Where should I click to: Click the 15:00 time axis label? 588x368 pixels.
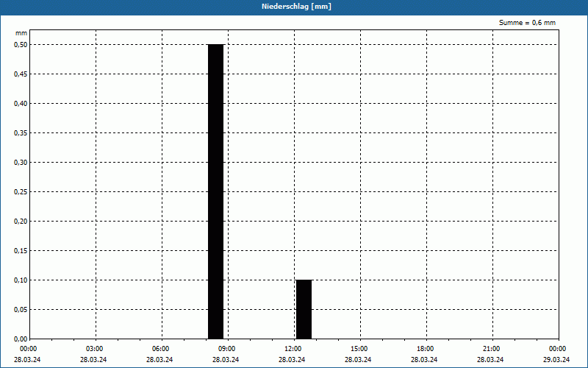coord(359,349)
